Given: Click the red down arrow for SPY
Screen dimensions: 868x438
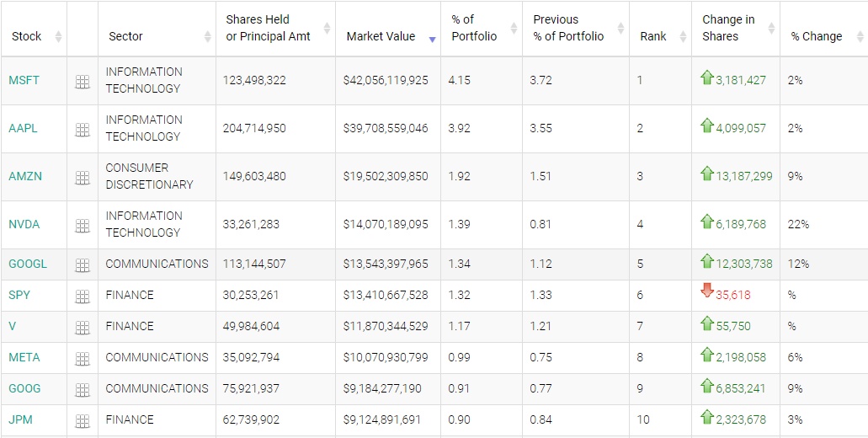Looking at the screenshot, I should (707, 291).
